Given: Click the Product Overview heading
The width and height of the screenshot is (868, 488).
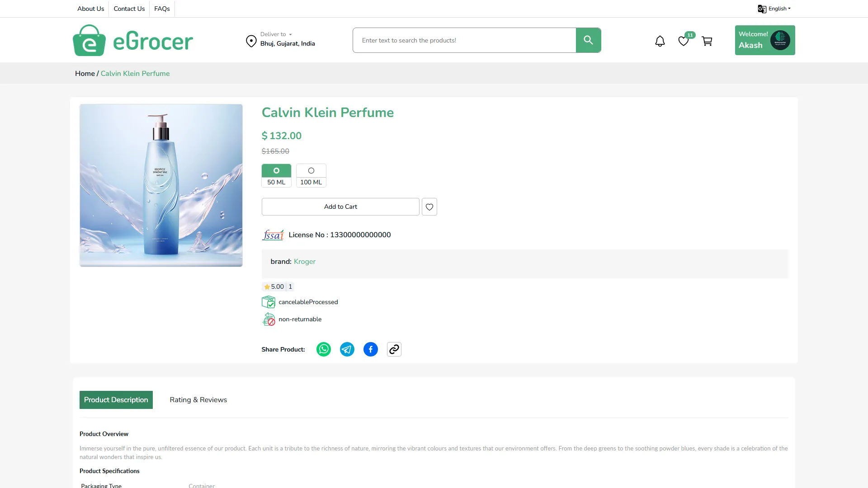Looking at the screenshot, I should (x=104, y=434).
